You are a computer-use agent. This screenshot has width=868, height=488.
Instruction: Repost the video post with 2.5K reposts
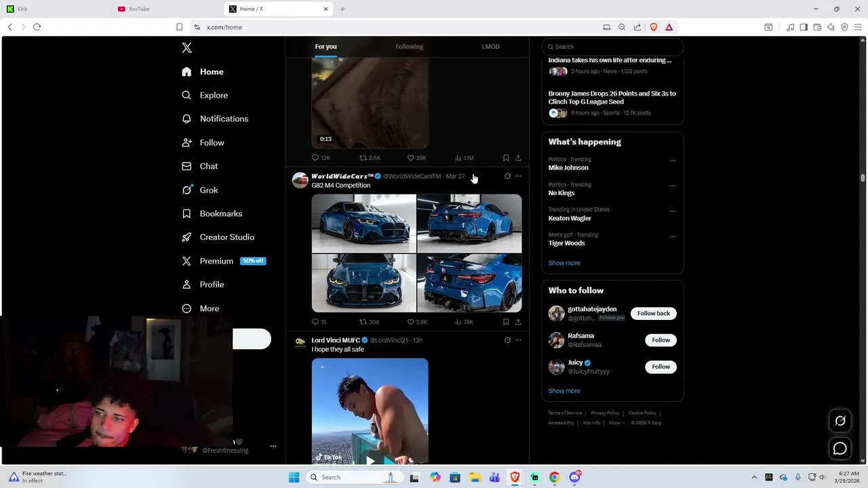click(370, 158)
